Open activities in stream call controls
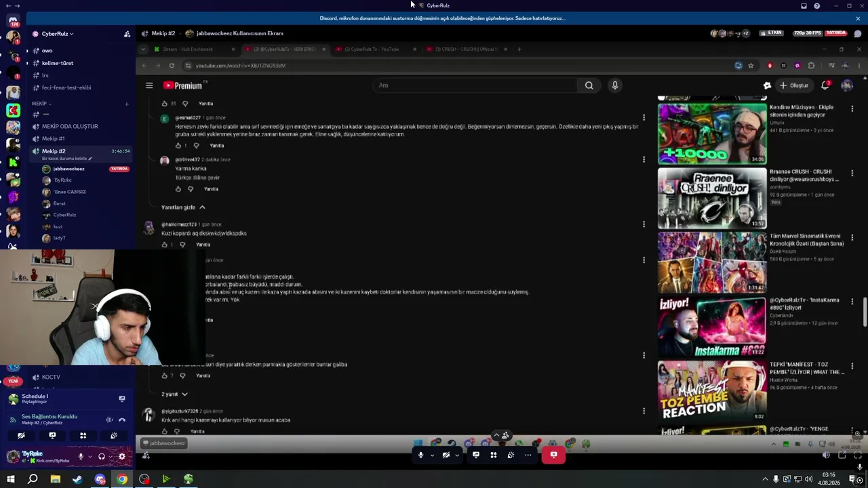This screenshot has height=488, width=868. pyautogui.click(x=494, y=455)
